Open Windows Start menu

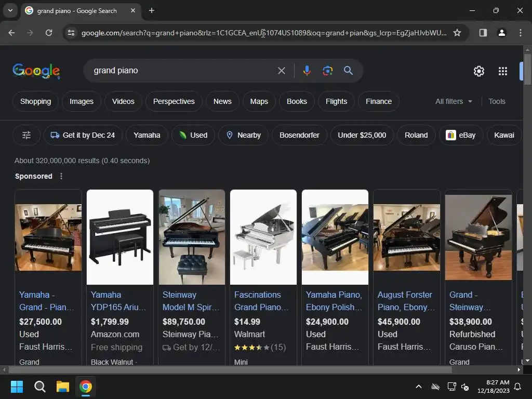pos(17,387)
